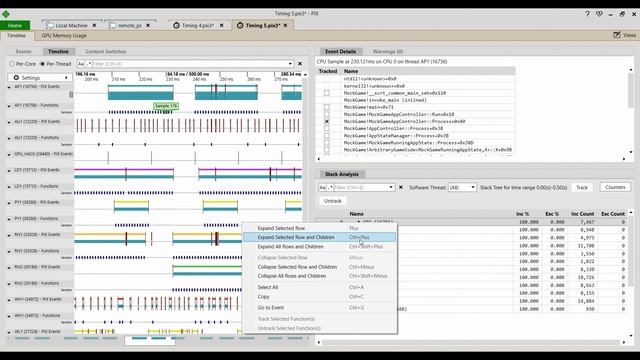
Task: Check Tracked box for MockGameRunningAppState::Process
Action: click(327, 143)
